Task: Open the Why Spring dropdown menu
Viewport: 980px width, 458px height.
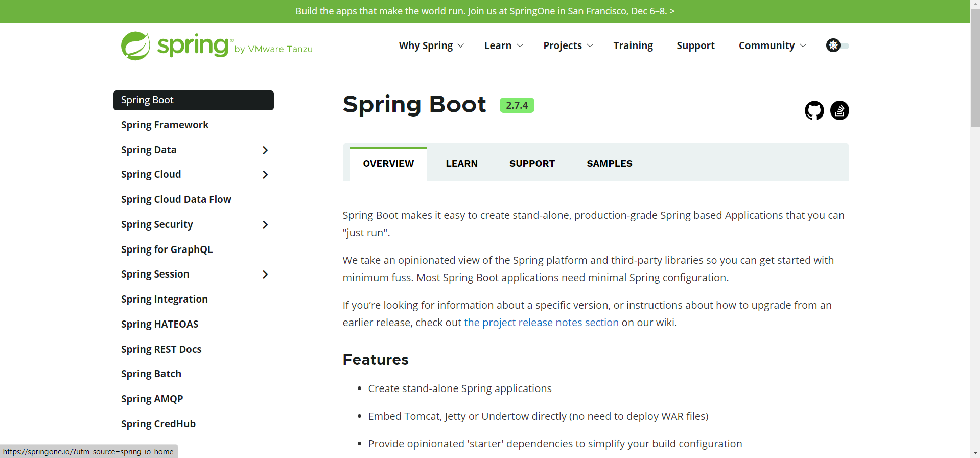Action: 431,45
